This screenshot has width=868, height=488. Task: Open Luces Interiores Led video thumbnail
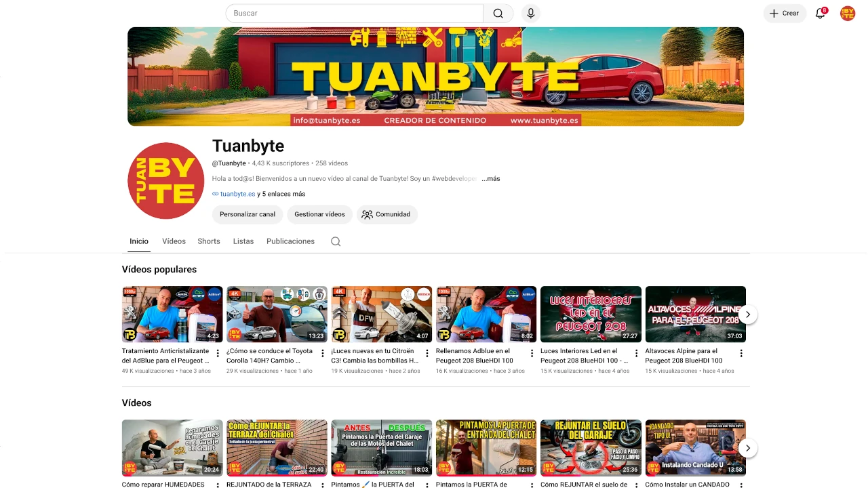point(591,314)
